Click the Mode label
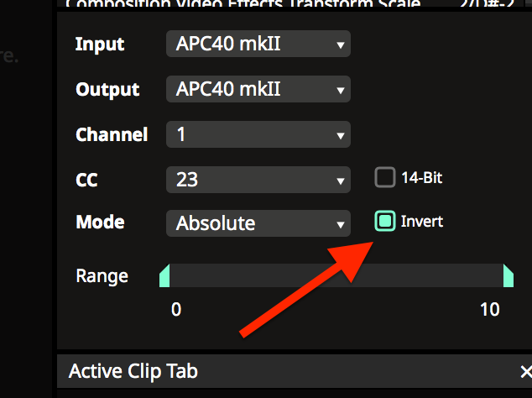Image resolution: width=532 pixels, height=398 pixels. click(x=100, y=223)
